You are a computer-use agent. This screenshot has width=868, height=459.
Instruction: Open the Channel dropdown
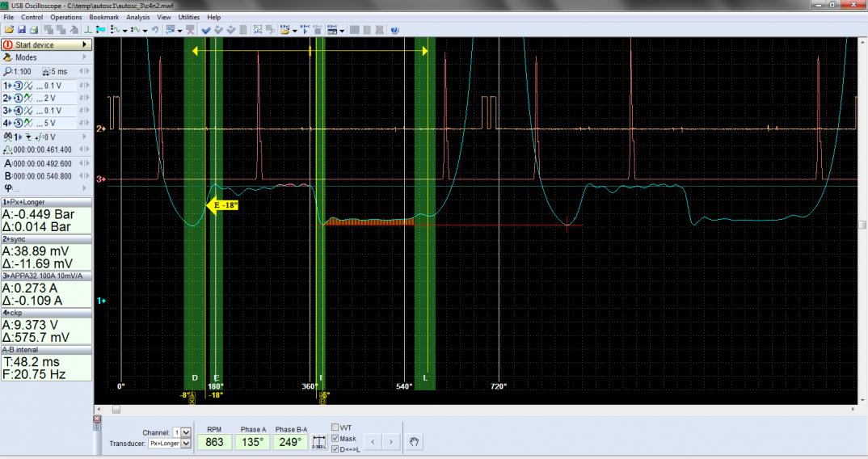(188, 432)
